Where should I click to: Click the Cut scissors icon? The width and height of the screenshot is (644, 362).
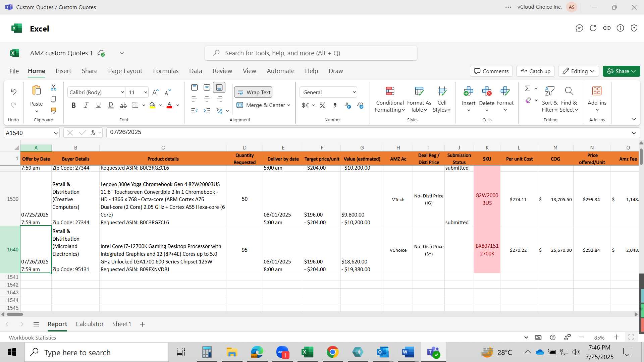54,87
